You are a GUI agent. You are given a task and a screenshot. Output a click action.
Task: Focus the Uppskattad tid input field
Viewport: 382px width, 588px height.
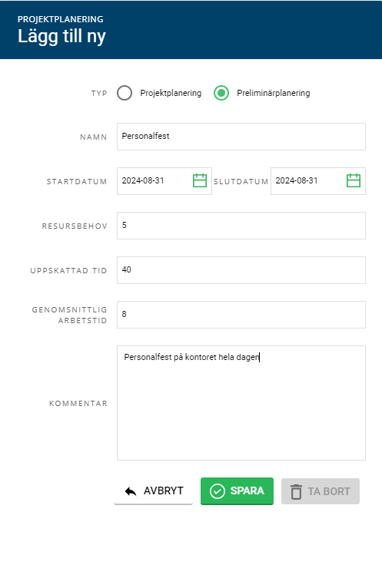241,270
